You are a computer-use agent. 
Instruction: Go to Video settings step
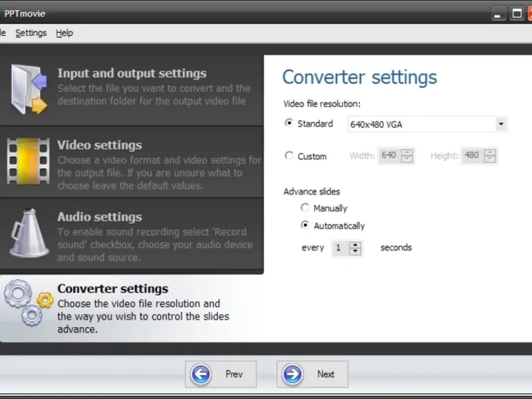coord(132,162)
